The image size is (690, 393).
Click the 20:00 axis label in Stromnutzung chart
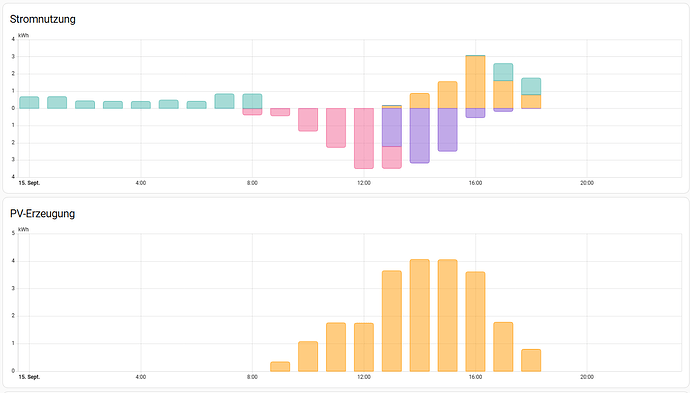tap(587, 183)
